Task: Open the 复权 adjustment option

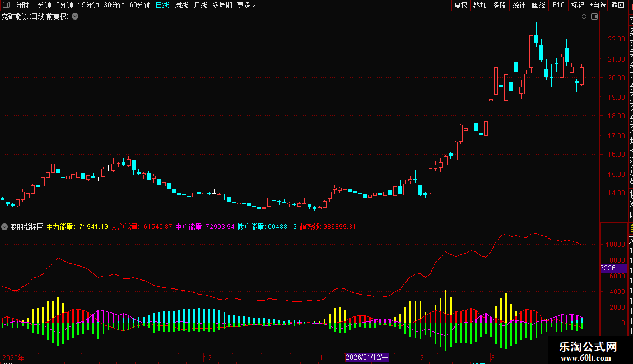Action: click(x=460, y=5)
